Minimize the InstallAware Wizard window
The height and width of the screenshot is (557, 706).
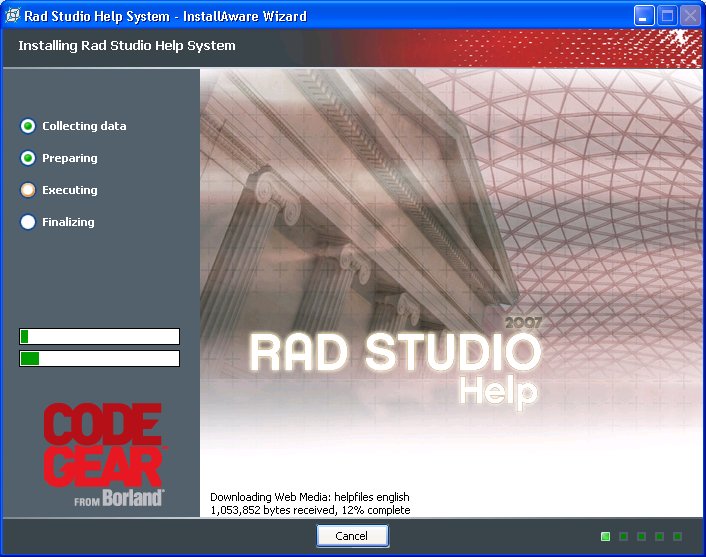(644, 16)
